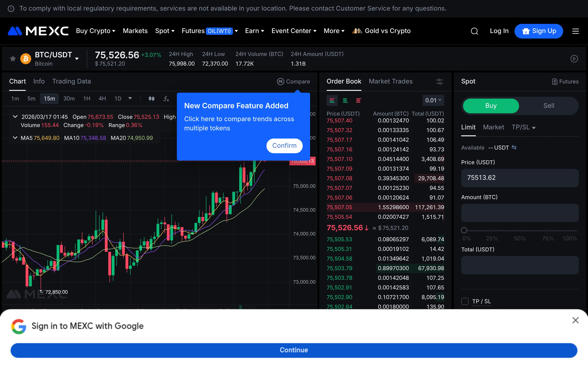Open the hamburger menu at top right

576,31
